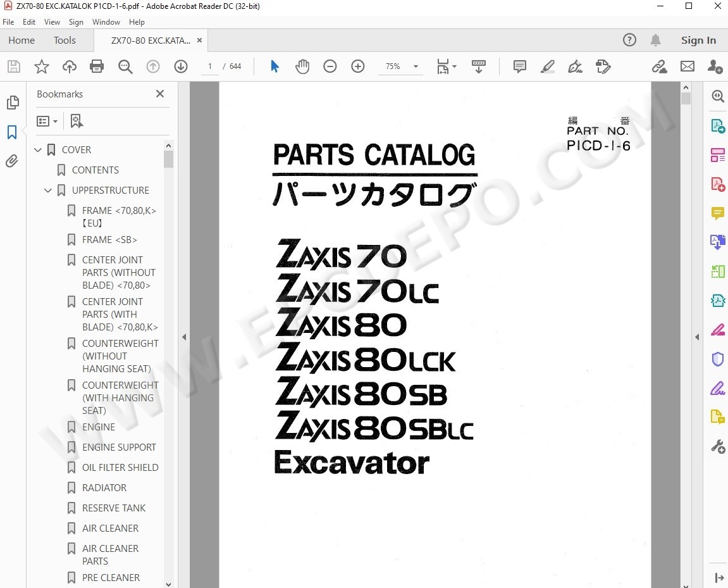
Task: Expand the right pane bottom arrow
Action: [x=719, y=578]
